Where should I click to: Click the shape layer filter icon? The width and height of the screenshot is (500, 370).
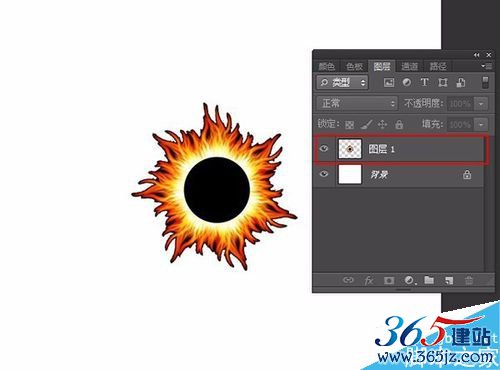pyautogui.click(x=443, y=82)
